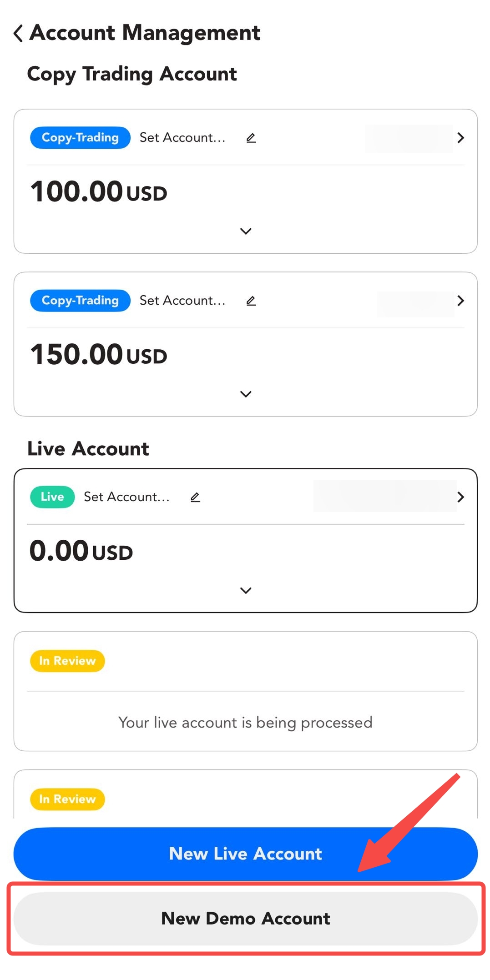The image size is (490, 980).
Task: Select the first In Review status badge
Action: 67,661
